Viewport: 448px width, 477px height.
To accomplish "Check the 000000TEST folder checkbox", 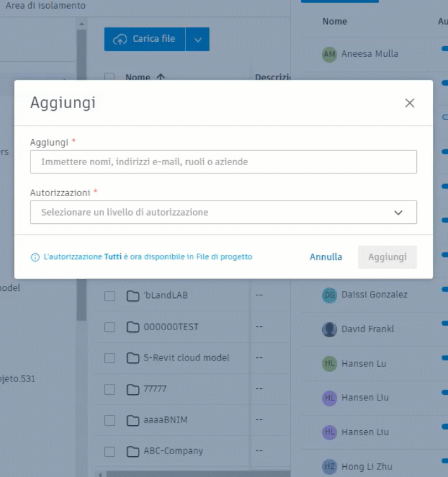I will [109, 327].
